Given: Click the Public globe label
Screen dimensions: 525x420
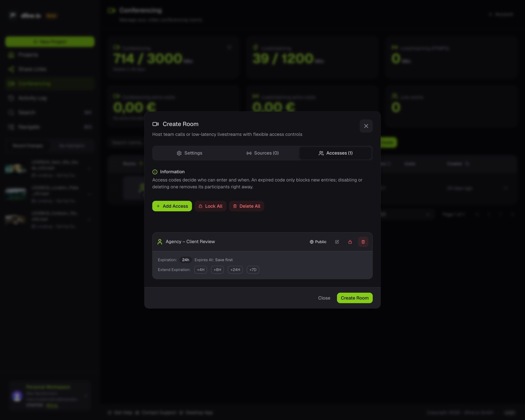Looking at the screenshot, I should pyautogui.click(x=318, y=242).
